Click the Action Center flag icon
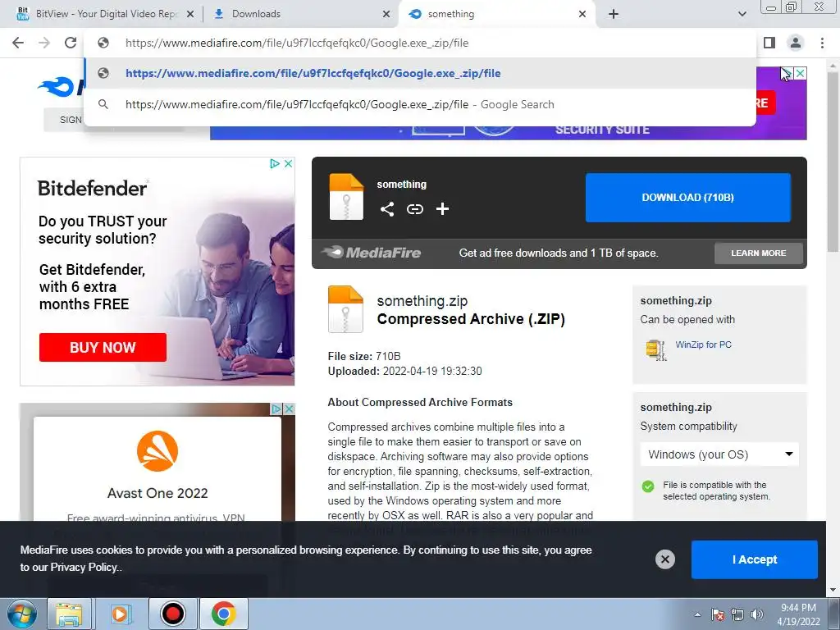 click(718, 614)
